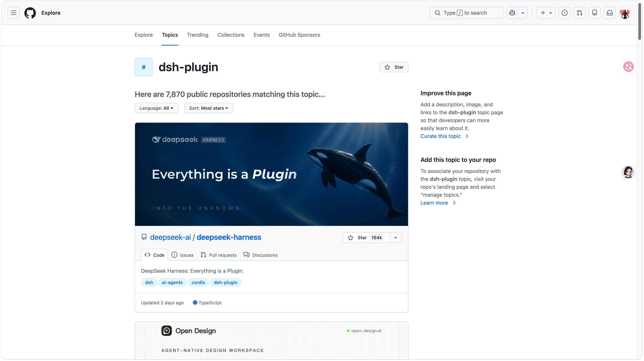Click the cordis topic tag
This screenshot has height=361, width=644.
pyautogui.click(x=198, y=282)
